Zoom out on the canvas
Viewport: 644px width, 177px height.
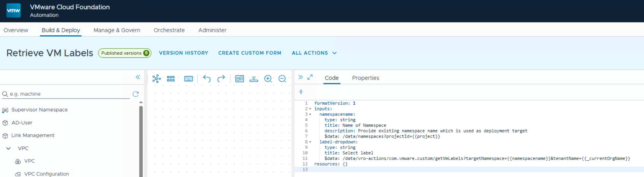[282, 79]
